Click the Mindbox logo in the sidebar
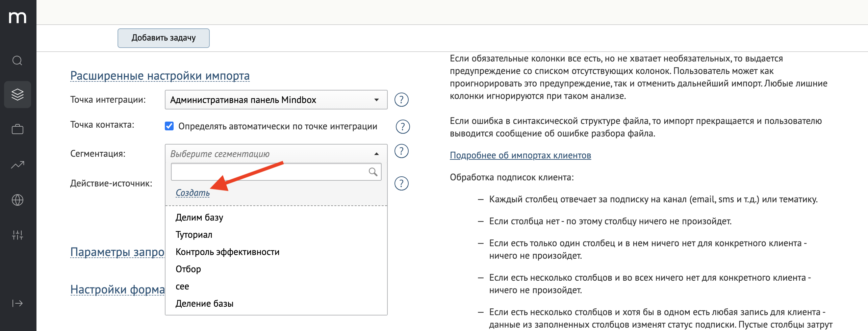This screenshot has height=331, width=868. pyautogui.click(x=18, y=18)
